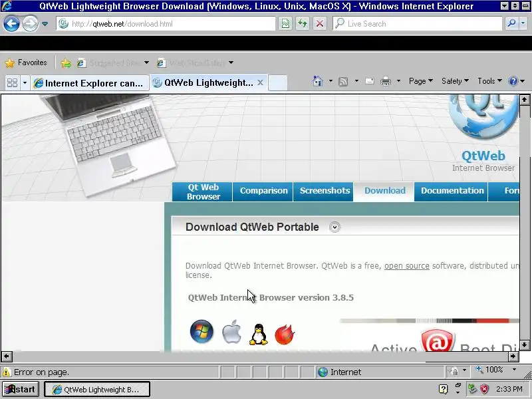Print page with the printer icon
532x399 pixels.
point(386,81)
